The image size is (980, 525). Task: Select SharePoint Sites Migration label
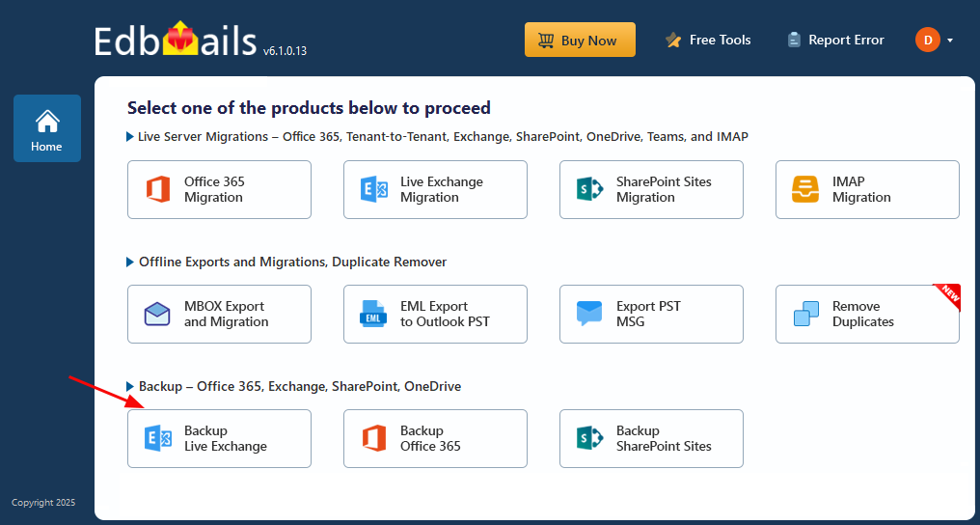click(x=664, y=189)
